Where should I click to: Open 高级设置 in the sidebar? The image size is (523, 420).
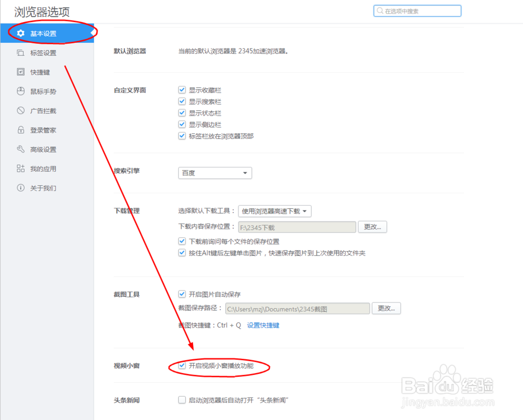pyautogui.click(x=47, y=149)
